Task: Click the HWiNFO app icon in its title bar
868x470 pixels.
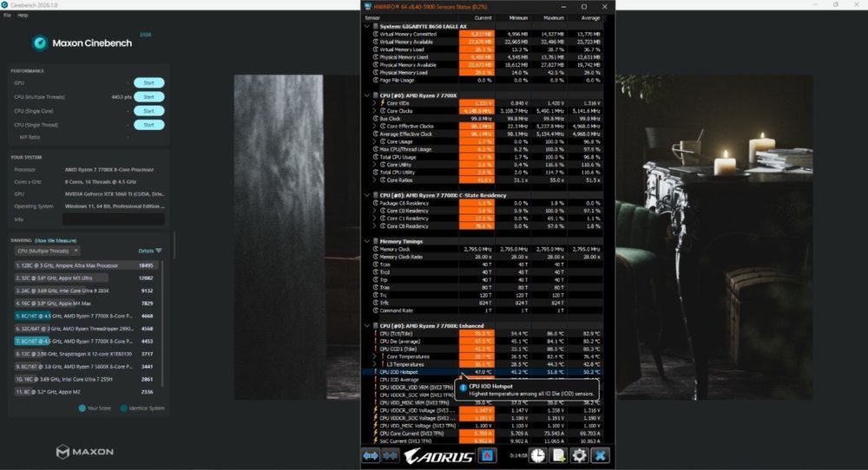Action: click(x=367, y=7)
